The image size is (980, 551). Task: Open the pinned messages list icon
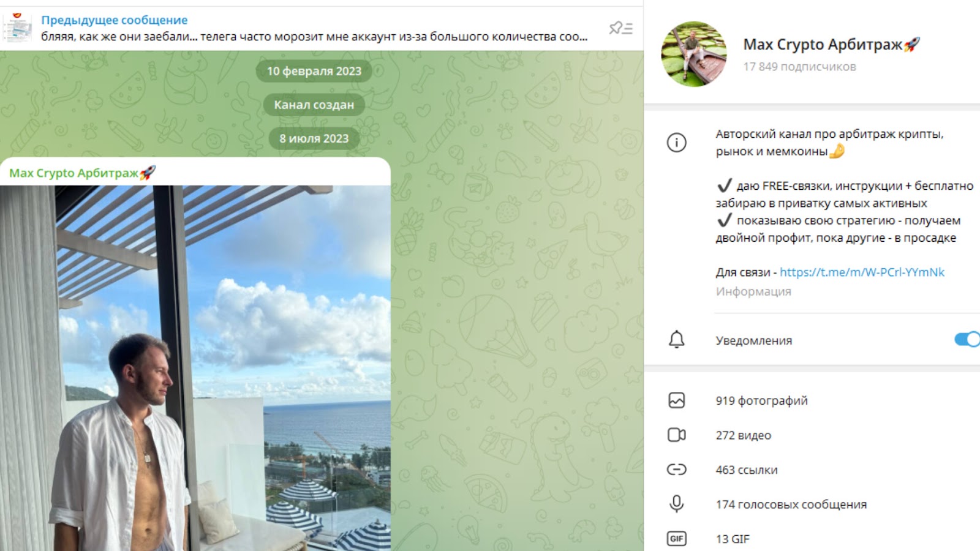point(620,28)
